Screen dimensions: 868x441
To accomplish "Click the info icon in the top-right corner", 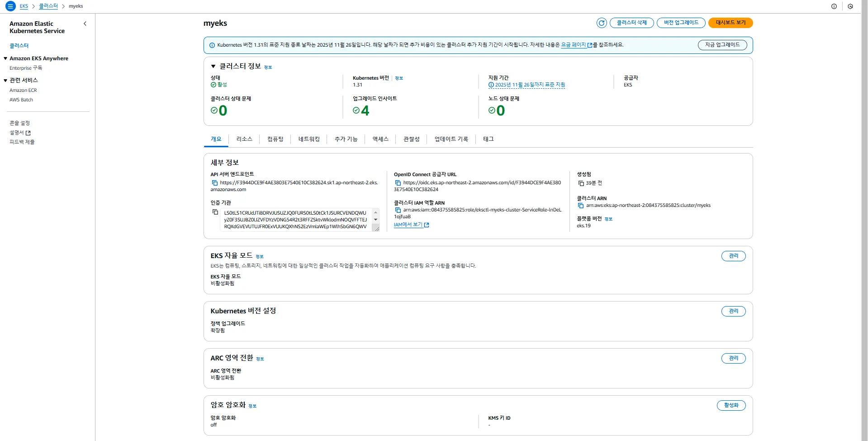I will coord(834,6).
